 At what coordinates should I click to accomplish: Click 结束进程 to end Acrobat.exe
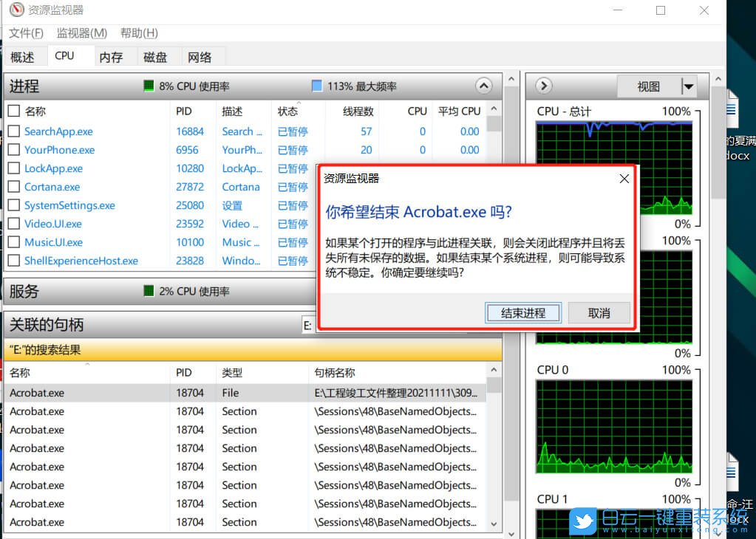[x=523, y=312]
